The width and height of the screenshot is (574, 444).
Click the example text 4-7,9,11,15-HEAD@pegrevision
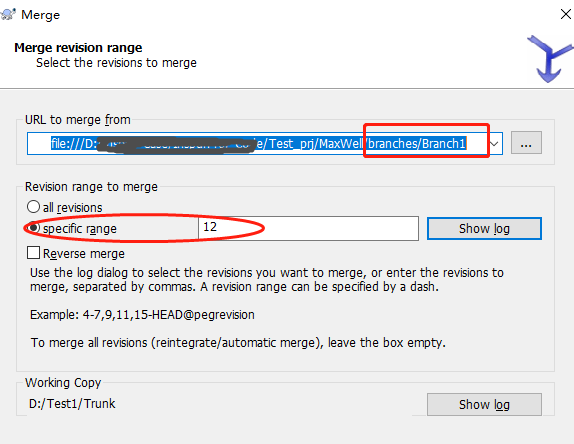tap(168, 315)
